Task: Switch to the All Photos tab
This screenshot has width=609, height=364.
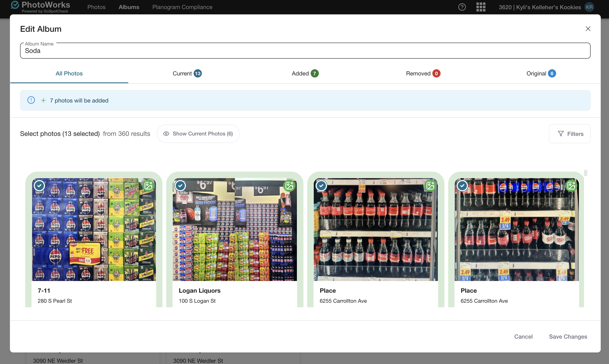Action: 69,73
